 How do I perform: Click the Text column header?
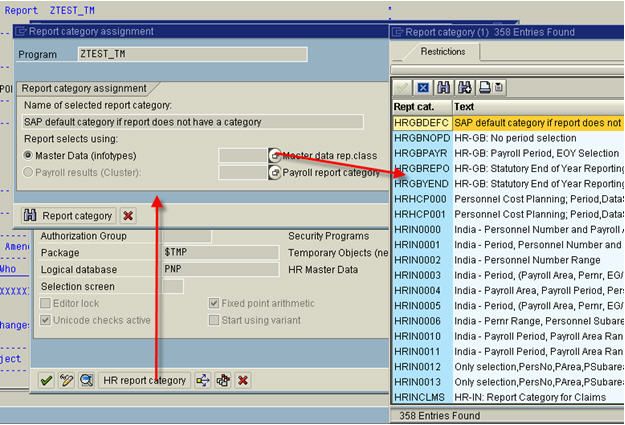click(539, 107)
